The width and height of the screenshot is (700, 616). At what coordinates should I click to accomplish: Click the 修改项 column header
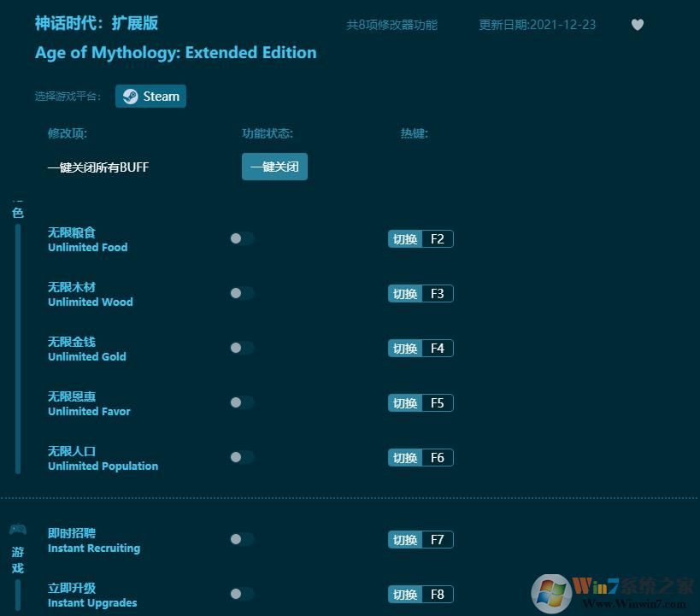pos(68,133)
